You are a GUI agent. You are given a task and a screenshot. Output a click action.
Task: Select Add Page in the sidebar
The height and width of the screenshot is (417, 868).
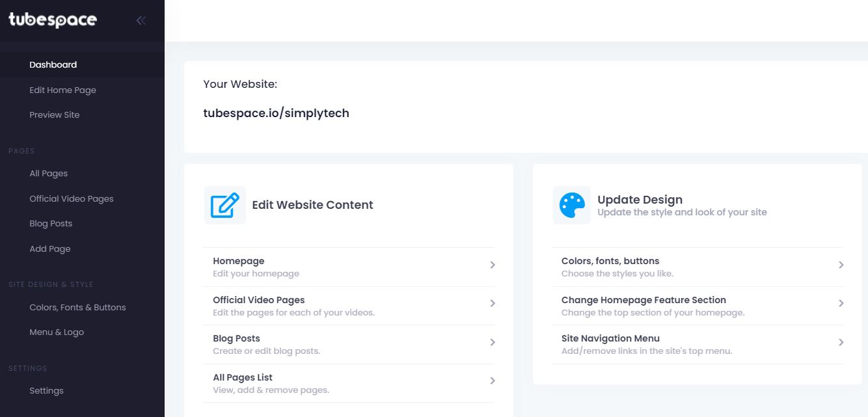[x=50, y=249]
